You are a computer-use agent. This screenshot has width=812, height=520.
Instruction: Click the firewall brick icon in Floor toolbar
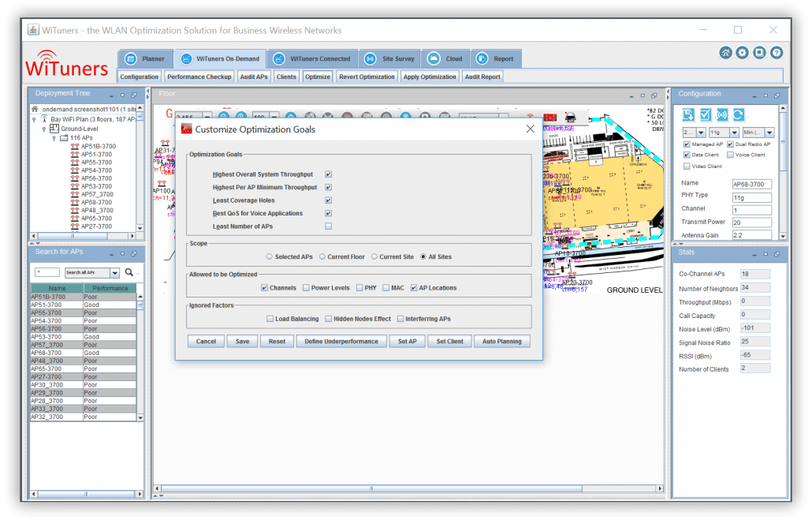[550, 117]
